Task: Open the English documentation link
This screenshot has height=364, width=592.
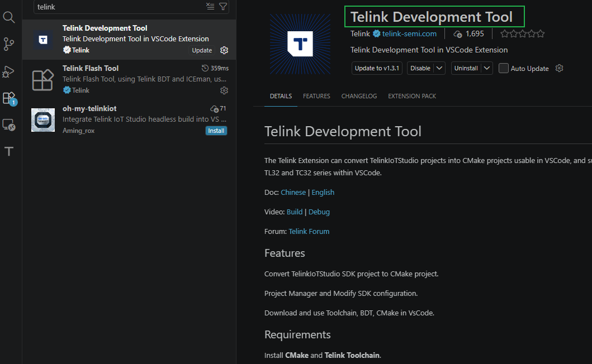Action: pos(323,193)
